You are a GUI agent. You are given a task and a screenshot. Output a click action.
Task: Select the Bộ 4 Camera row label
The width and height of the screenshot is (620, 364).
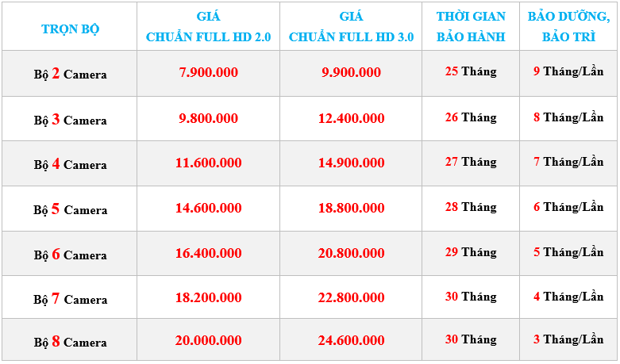(x=70, y=164)
